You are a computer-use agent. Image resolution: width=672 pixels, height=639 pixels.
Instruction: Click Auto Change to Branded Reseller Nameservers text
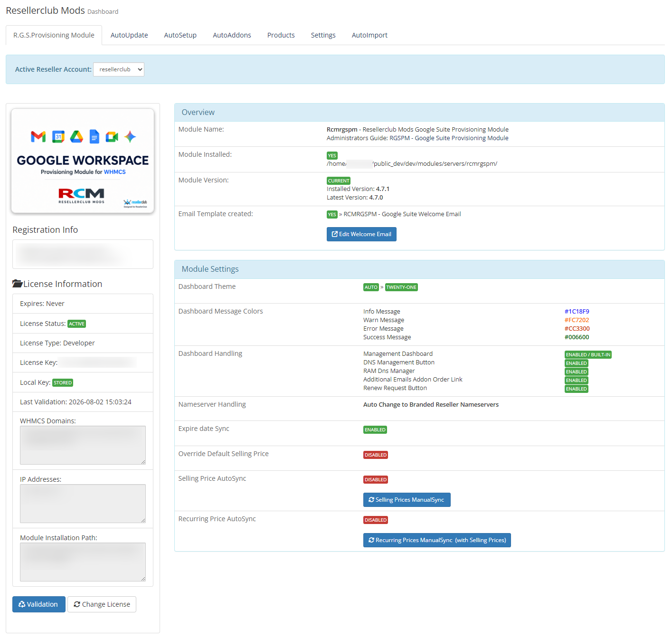point(431,405)
